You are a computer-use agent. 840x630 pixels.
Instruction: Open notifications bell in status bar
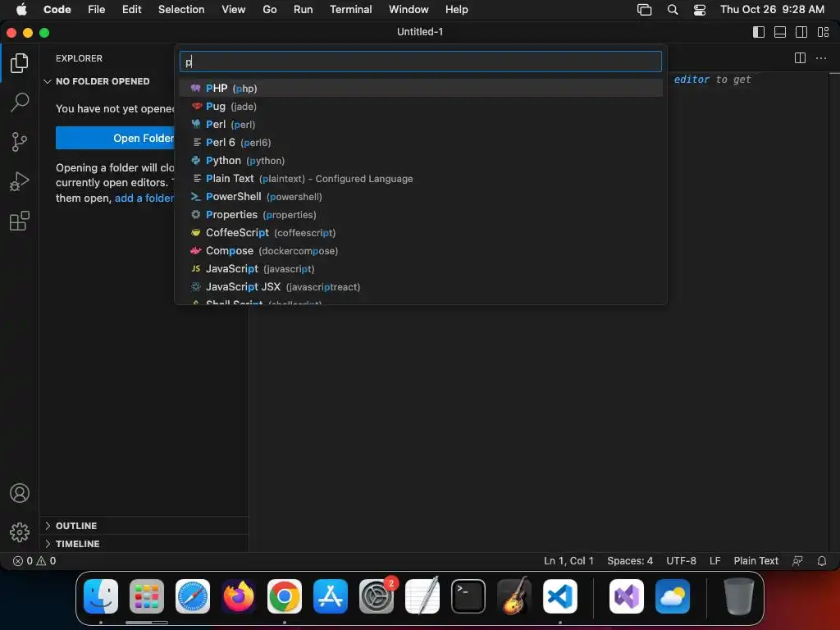(x=822, y=561)
